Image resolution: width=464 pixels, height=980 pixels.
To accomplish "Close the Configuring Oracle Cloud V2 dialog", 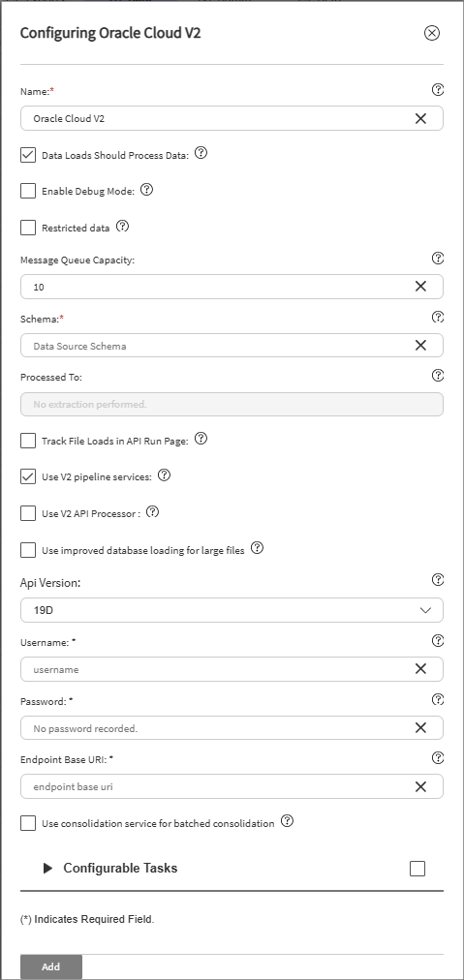I will 432,33.
